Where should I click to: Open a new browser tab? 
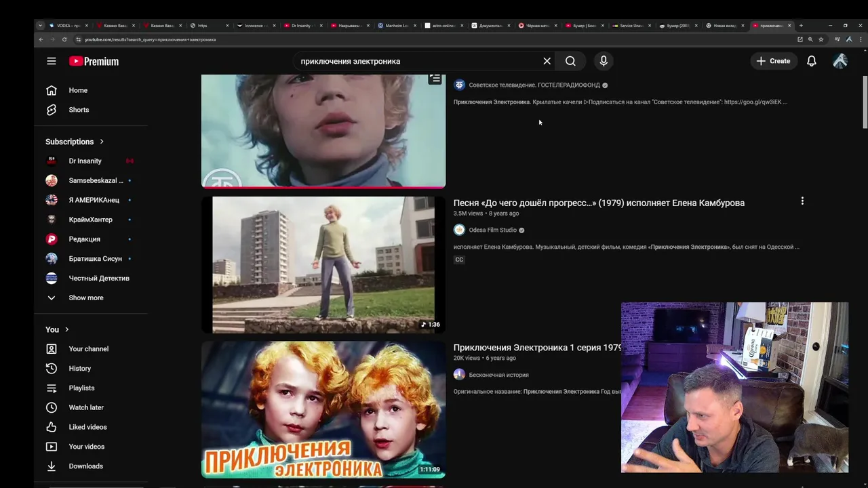pyautogui.click(x=801, y=26)
